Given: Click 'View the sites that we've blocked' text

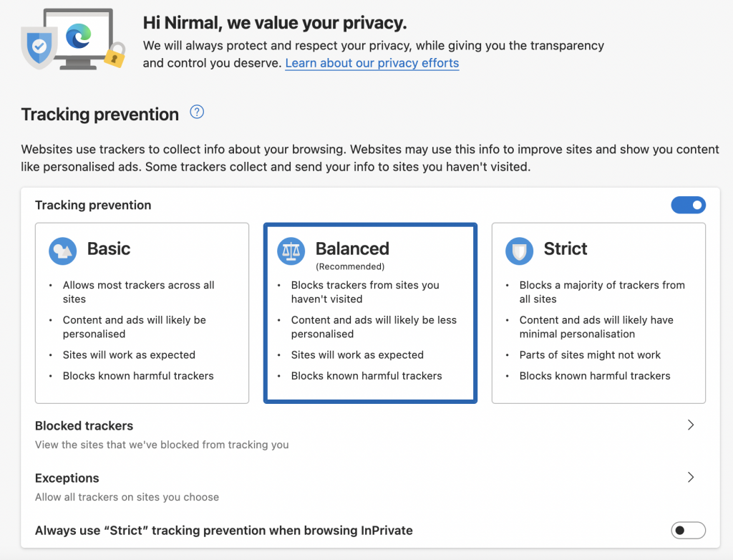Looking at the screenshot, I should (162, 445).
